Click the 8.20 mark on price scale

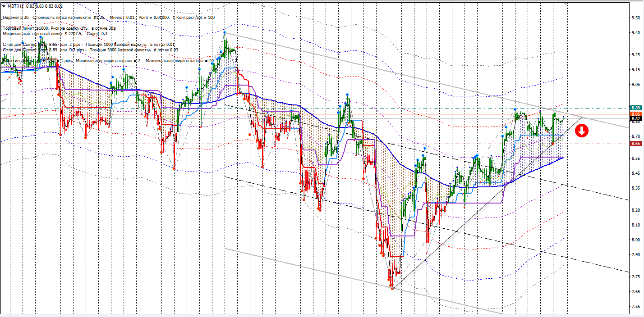click(x=636, y=210)
